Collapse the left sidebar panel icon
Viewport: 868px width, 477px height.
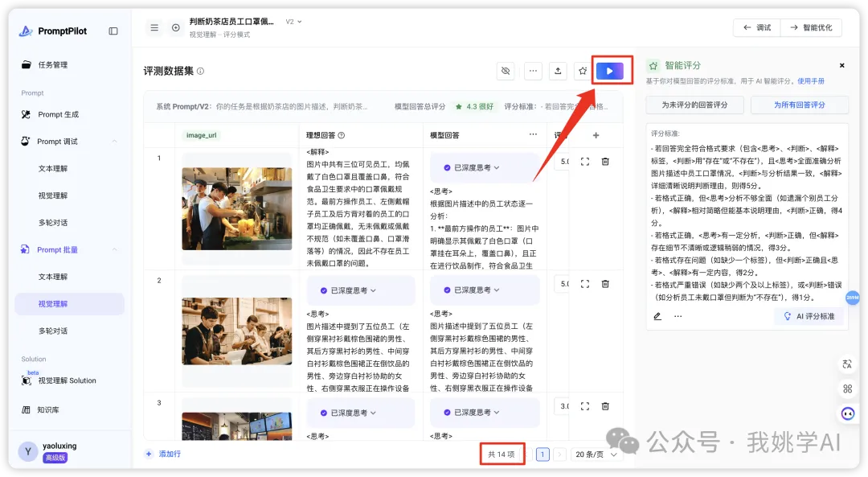113,31
